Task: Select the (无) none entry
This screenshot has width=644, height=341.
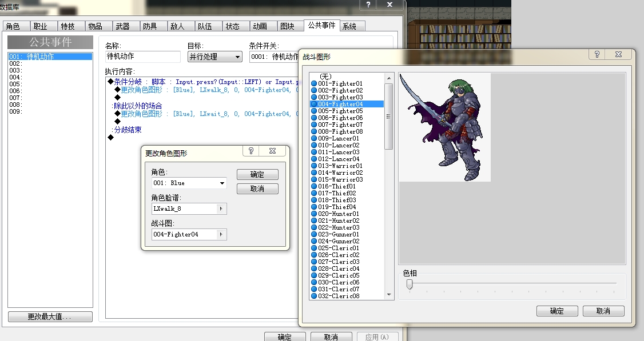Action: pos(325,77)
